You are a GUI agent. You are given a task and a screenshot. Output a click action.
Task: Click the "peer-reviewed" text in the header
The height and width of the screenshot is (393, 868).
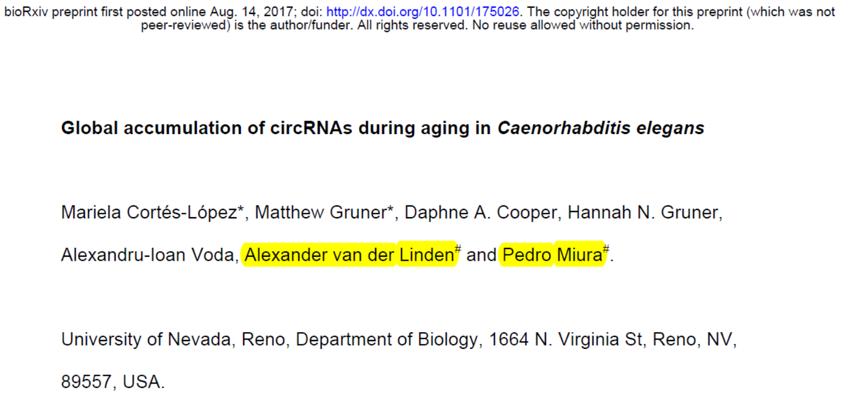[185, 25]
